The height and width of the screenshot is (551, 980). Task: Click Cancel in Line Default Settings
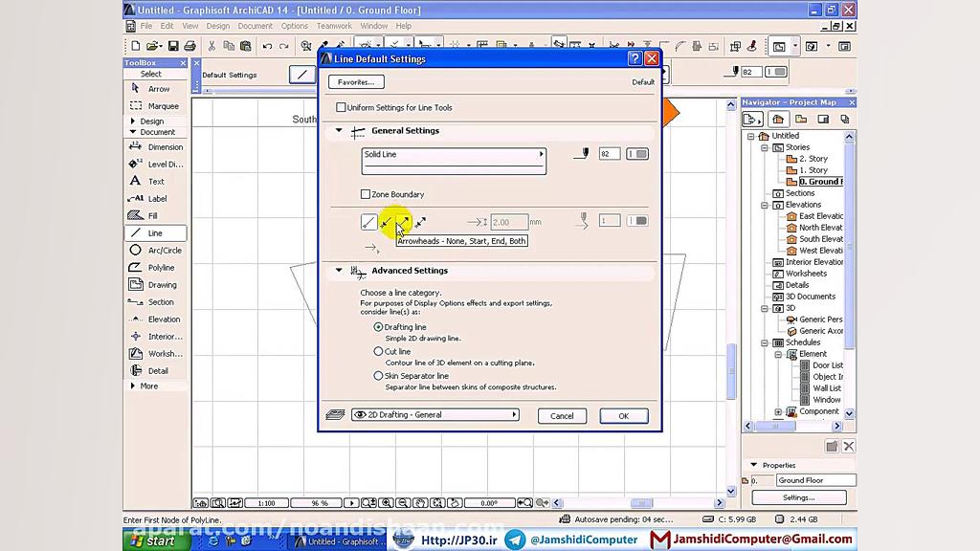pos(562,416)
